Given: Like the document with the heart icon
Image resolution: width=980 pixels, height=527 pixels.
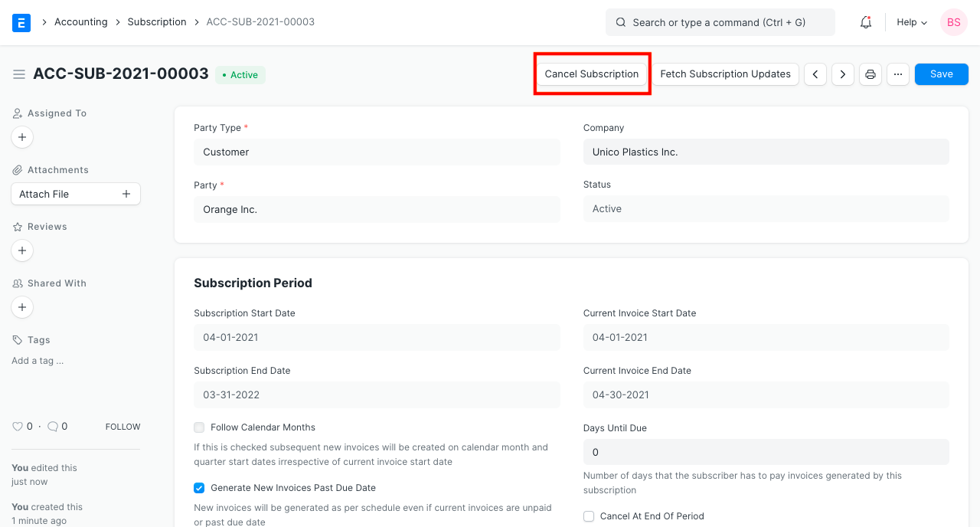Looking at the screenshot, I should 18,426.
